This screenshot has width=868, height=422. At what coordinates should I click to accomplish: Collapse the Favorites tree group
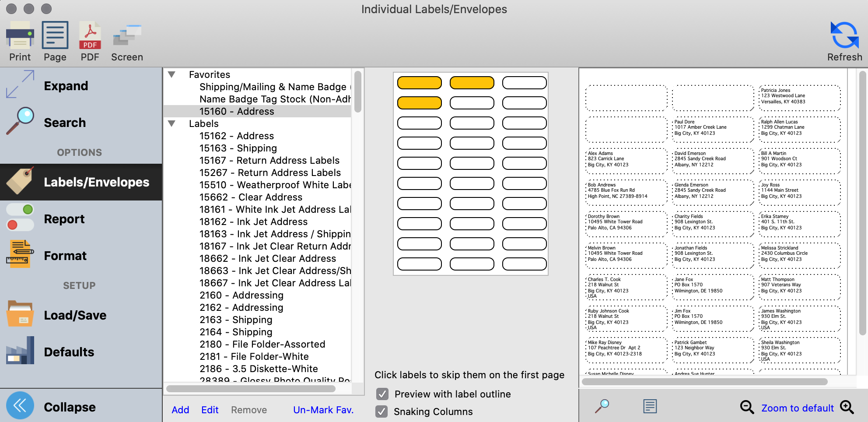[172, 74]
